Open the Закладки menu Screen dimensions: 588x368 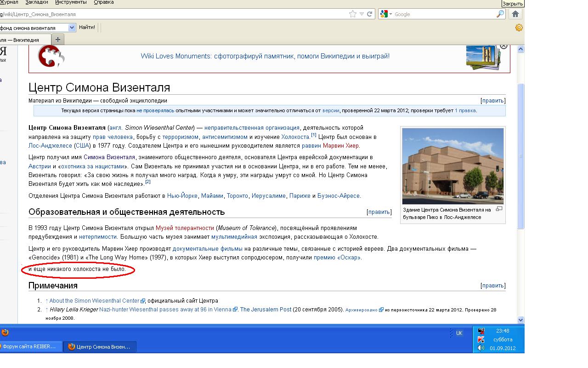pyautogui.click(x=36, y=2)
